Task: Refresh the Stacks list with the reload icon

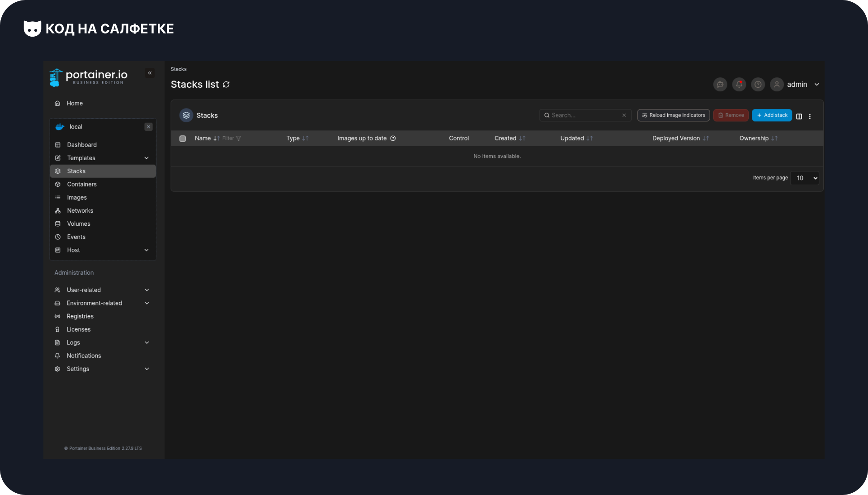Action: [x=226, y=85]
